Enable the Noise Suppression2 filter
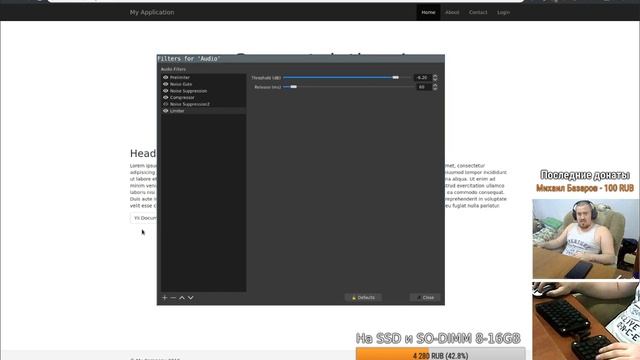640x360 pixels. click(166, 104)
